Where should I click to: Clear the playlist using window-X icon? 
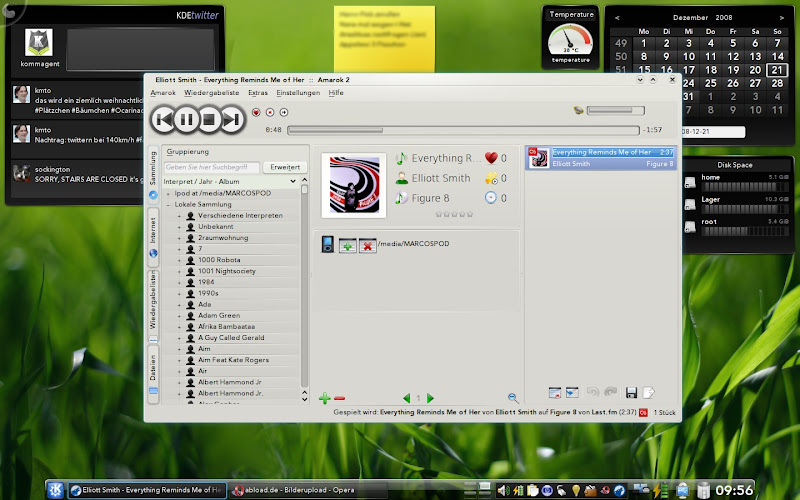click(x=555, y=392)
